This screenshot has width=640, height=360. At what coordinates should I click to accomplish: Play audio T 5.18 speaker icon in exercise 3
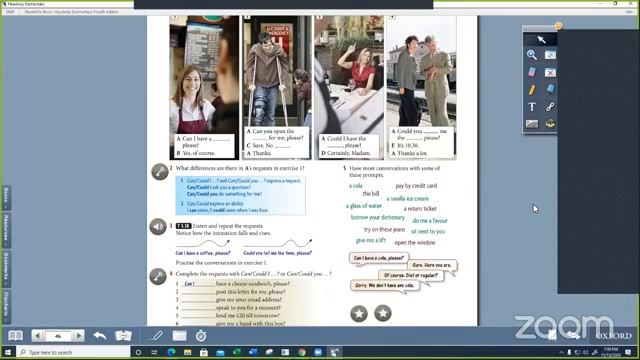158,227
